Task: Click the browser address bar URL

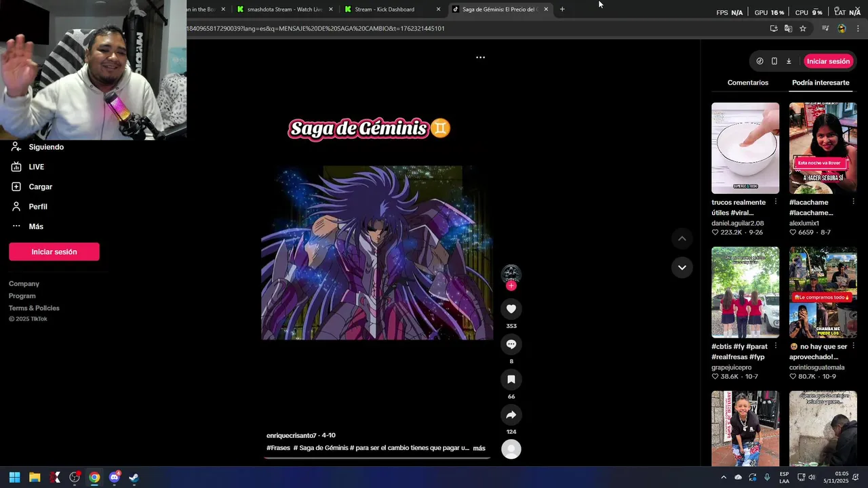Action: coord(316,28)
